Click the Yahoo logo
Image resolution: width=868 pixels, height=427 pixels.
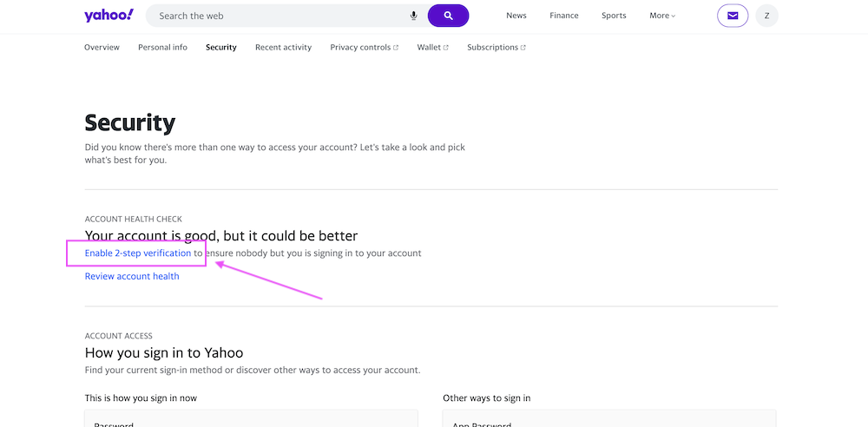(108, 16)
